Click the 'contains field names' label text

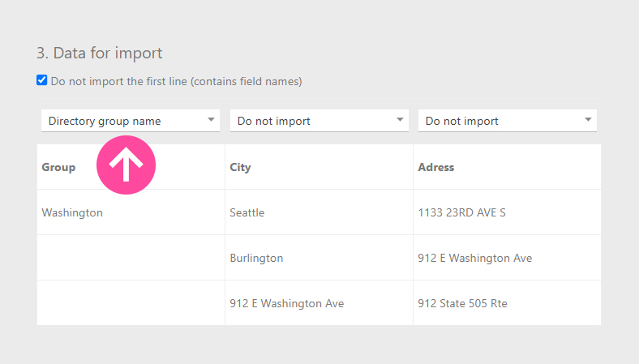[x=247, y=81]
